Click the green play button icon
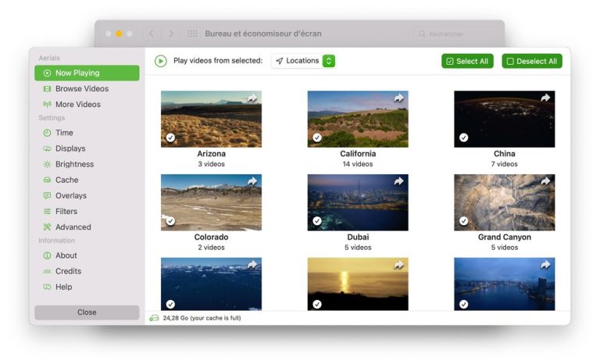Viewport: 600px width, 364px height. point(161,61)
